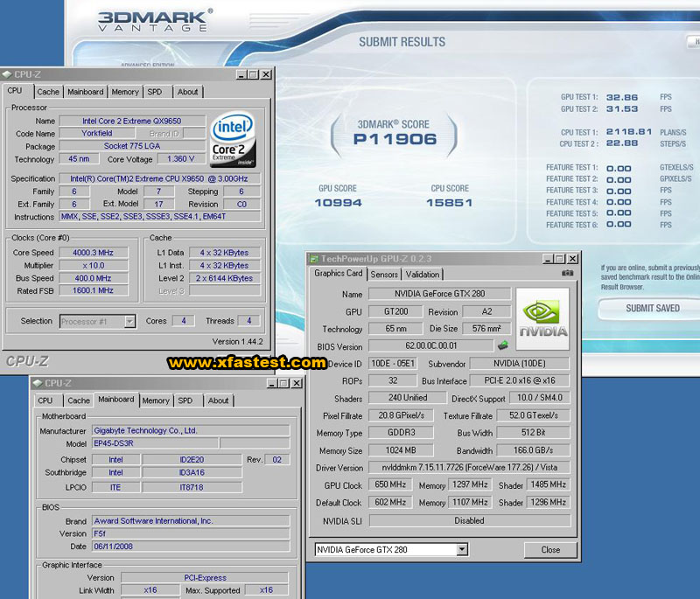Image resolution: width=700 pixels, height=599 pixels.
Task: Open the Validation tab in GPU-Z
Action: coord(423,274)
